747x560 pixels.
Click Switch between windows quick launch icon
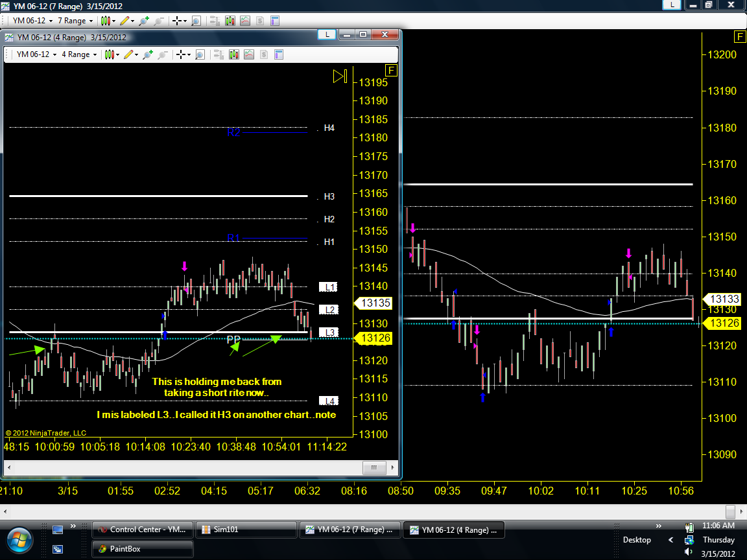tap(58, 549)
